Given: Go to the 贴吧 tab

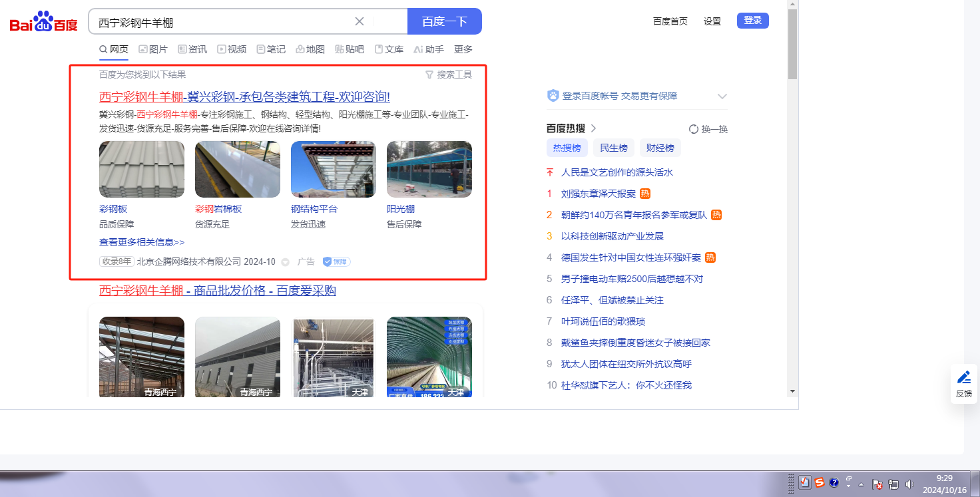Looking at the screenshot, I should [x=350, y=49].
